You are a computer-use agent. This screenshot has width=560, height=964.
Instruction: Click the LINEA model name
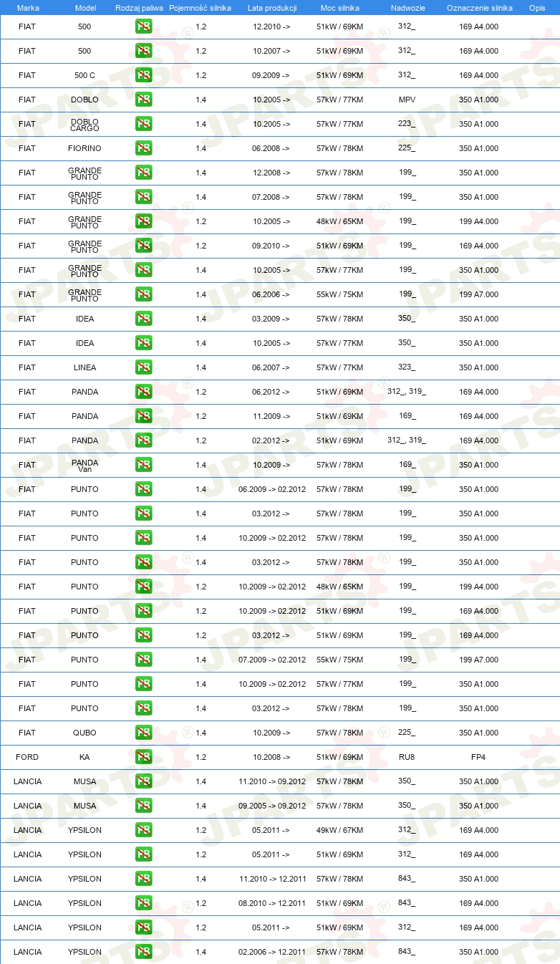[85, 367]
